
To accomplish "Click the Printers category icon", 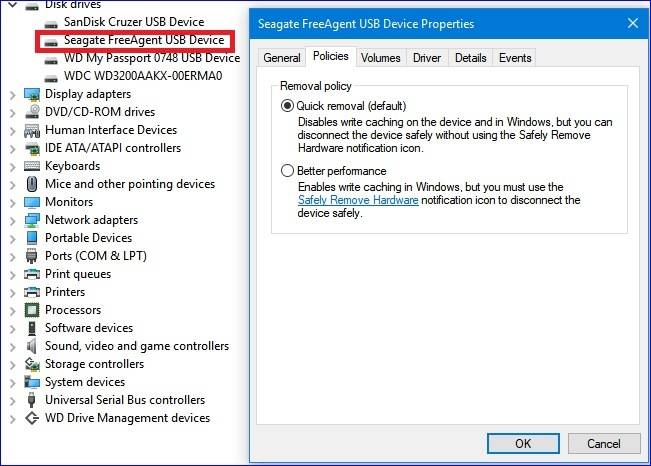I will point(31,292).
